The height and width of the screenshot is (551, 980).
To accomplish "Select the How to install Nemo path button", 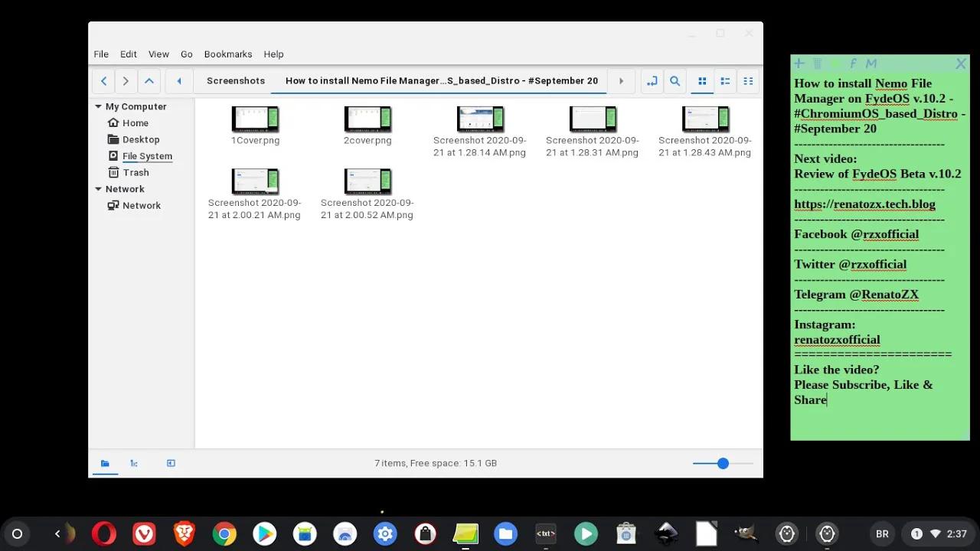I will 442,80.
